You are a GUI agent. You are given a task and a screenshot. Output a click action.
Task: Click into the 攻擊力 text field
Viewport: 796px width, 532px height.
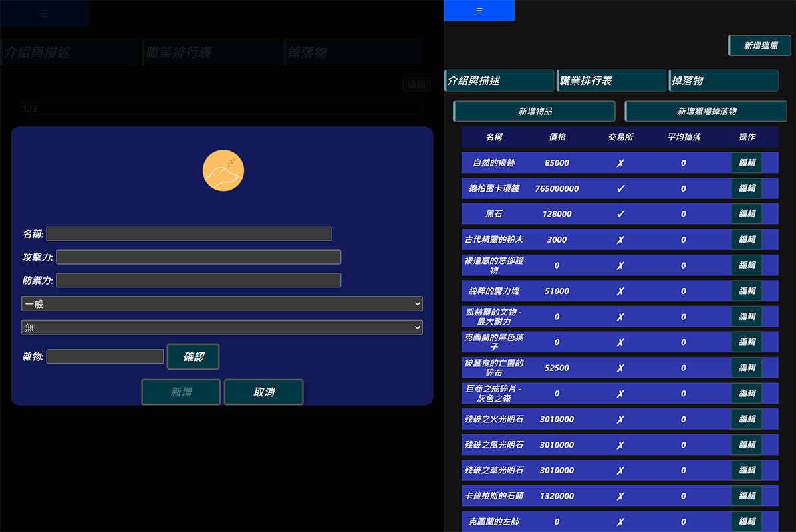click(199, 257)
